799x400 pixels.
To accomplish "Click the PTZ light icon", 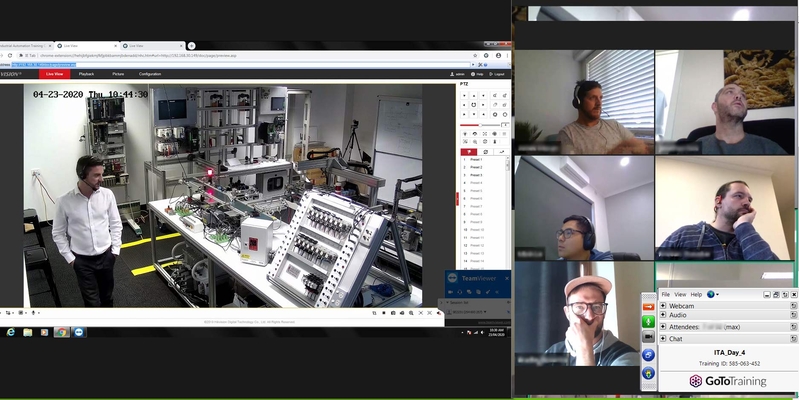I will pos(465,134).
